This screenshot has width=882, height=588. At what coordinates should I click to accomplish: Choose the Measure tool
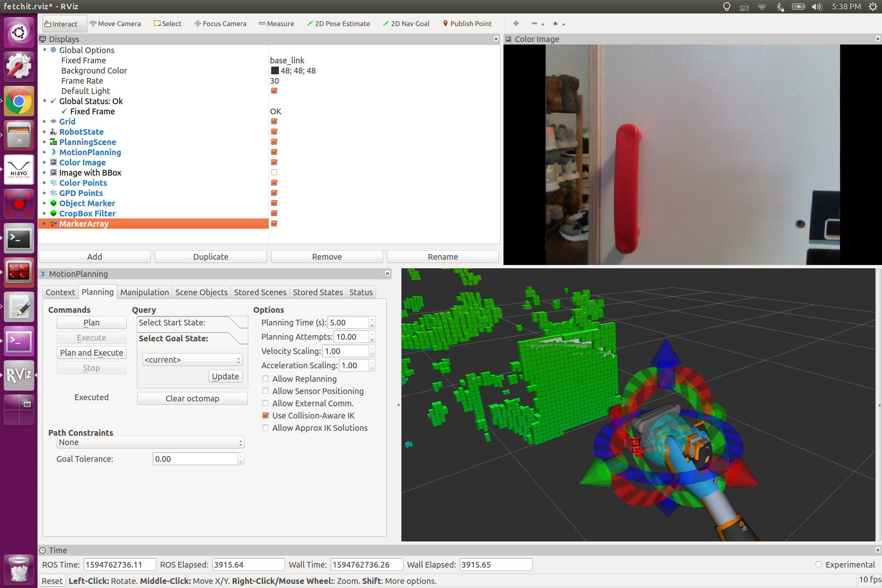pos(276,23)
